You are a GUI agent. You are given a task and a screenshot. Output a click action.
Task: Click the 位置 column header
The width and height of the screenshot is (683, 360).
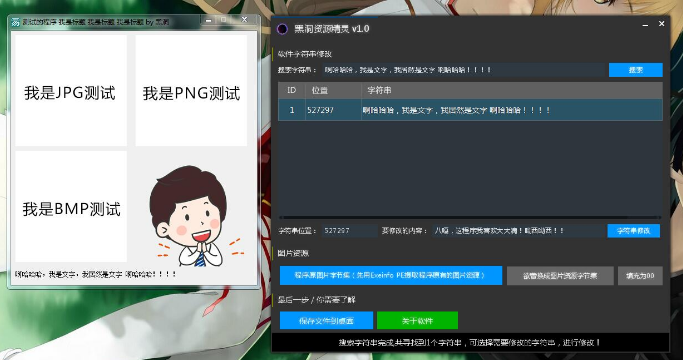click(334, 90)
